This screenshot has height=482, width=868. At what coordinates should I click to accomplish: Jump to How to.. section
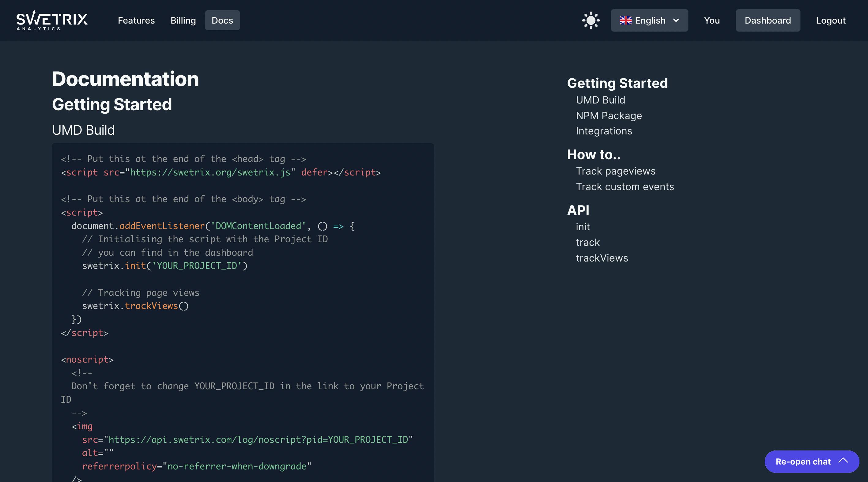click(594, 155)
